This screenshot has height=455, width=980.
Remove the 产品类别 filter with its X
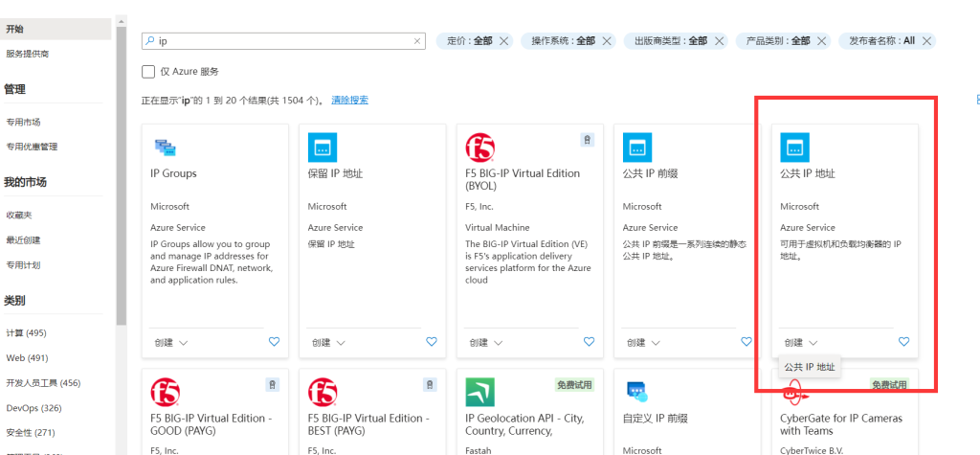[822, 41]
